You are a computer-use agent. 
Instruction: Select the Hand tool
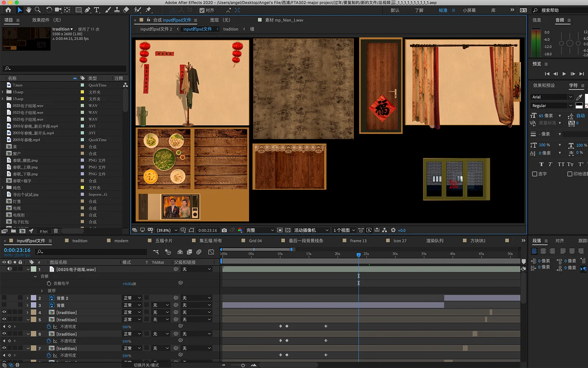pos(29,10)
